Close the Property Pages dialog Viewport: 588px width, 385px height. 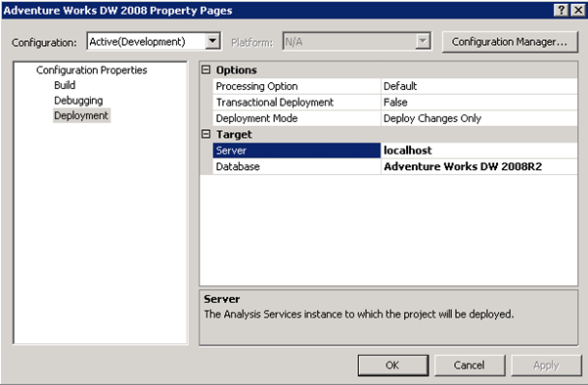pyautogui.click(x=578, y=10)
